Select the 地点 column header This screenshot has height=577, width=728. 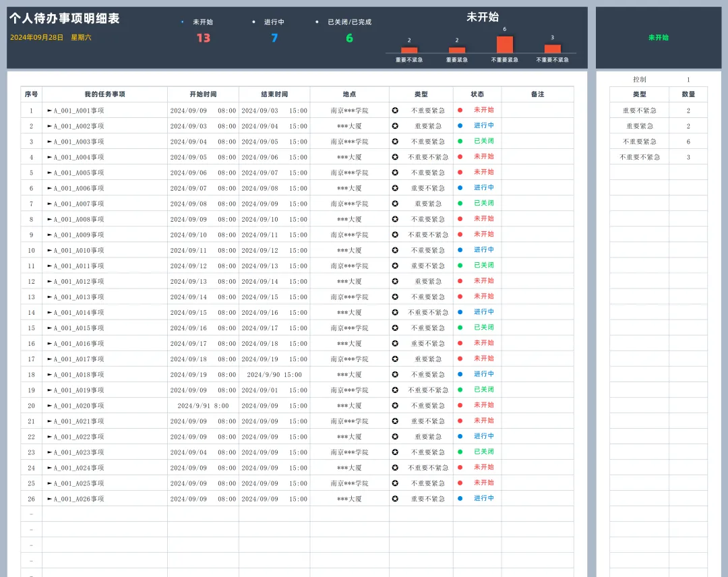click(x=349, y=94)
